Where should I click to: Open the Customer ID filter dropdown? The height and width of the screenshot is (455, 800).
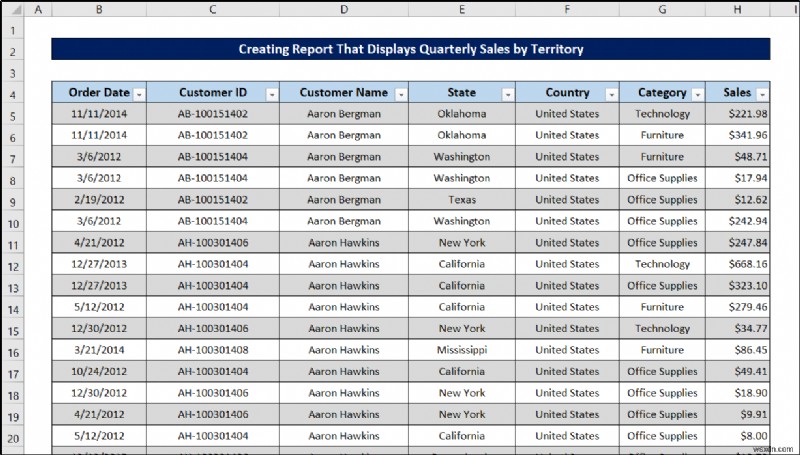(272, 94)
